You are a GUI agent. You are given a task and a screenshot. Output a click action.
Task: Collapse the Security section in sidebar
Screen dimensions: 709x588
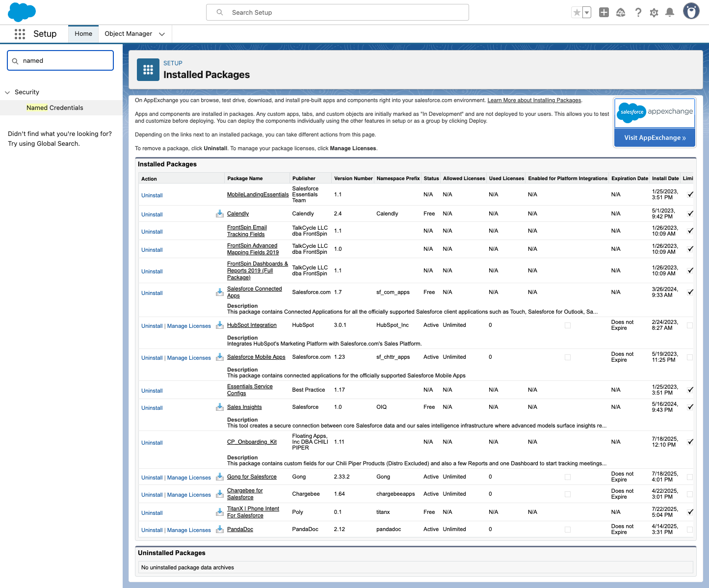pyautogui.click(x=7, y=92)
